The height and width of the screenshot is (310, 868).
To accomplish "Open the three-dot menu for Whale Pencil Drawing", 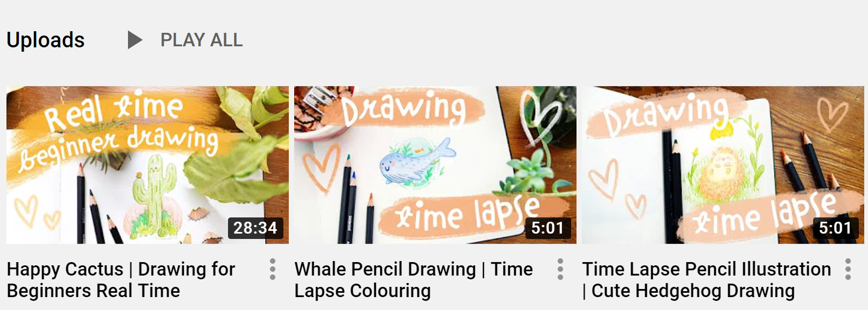I will 560,269.
